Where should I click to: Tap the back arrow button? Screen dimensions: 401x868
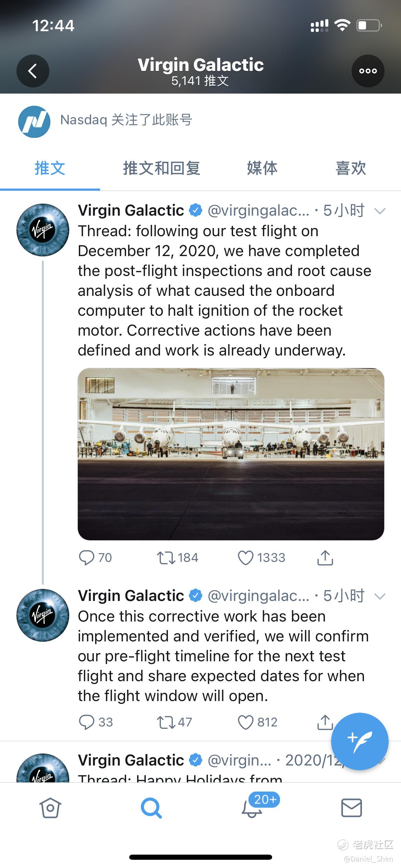pyautogui.click(x=33, y=71)
